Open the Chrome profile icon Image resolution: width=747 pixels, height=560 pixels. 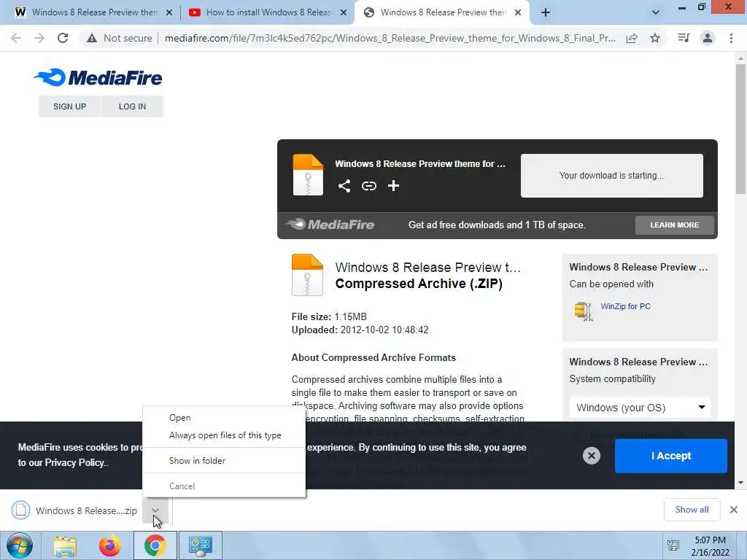(708, 38)
